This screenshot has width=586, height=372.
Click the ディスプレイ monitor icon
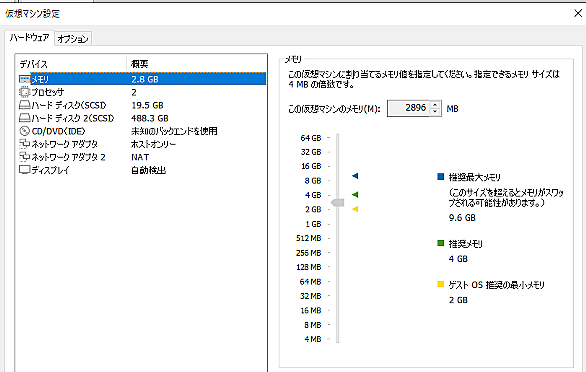click(25, 170)
